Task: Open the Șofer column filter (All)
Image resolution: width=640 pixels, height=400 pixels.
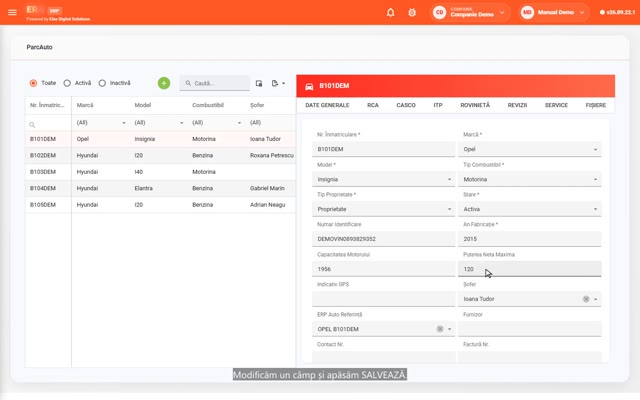Action: pyautogui.click(x=271, y=123)
